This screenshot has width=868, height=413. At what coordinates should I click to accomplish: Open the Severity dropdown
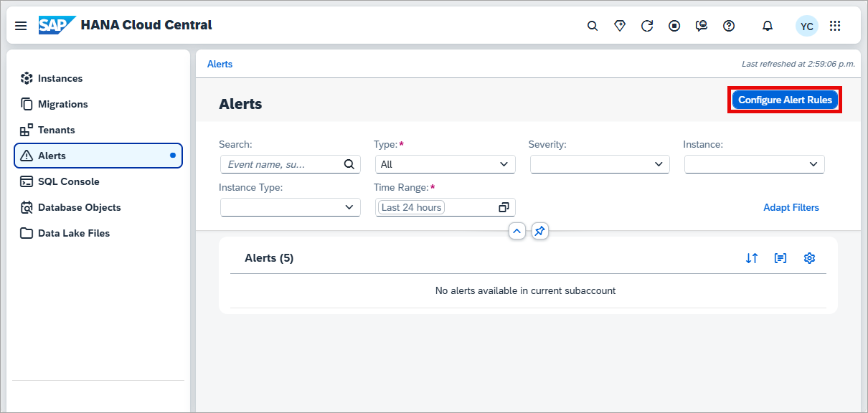[x=600, y=164]
